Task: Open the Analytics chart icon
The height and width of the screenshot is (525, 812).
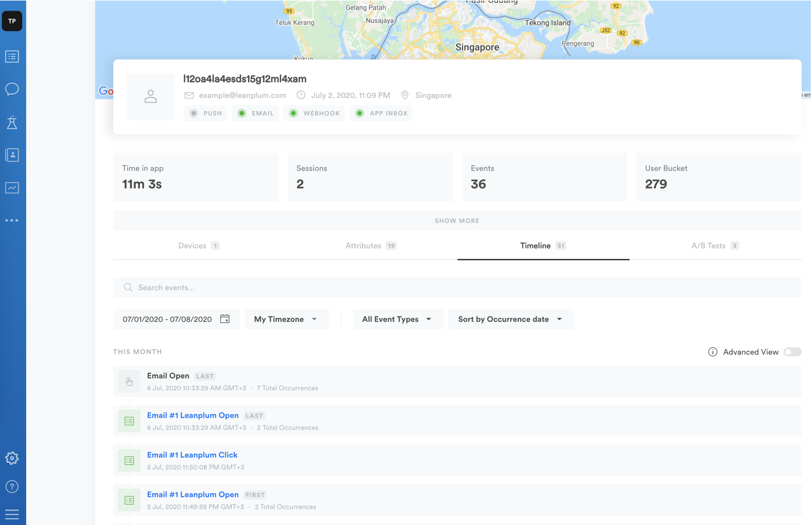Action: point(12,187)
